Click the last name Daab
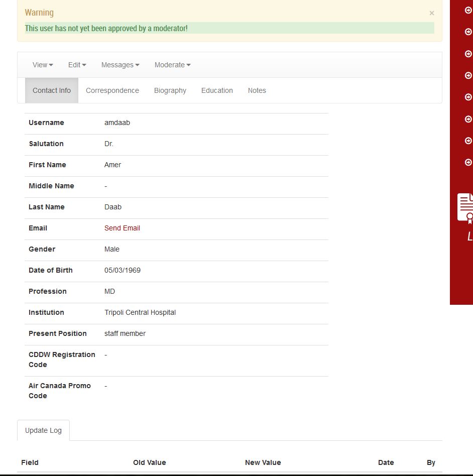473x476 pixels. pos(113,207)
